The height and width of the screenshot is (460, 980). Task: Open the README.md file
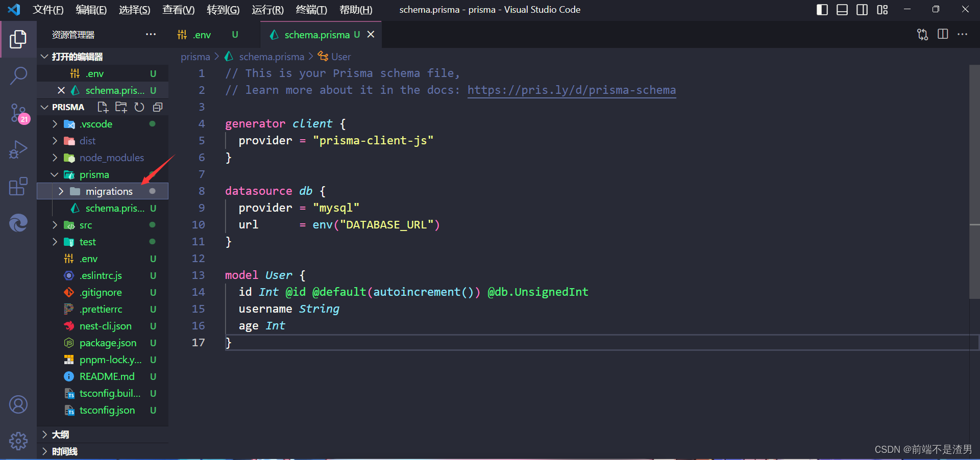click(x=102, y=376)
